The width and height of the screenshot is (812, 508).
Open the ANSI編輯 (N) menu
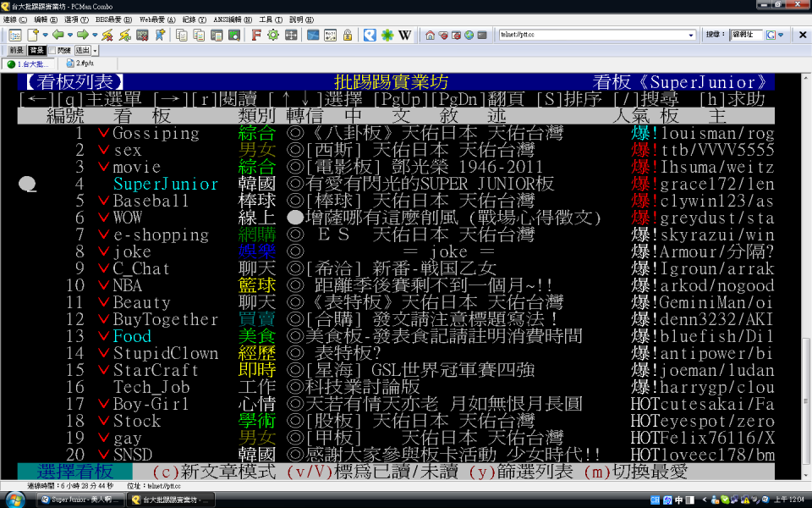coord(233,19)
